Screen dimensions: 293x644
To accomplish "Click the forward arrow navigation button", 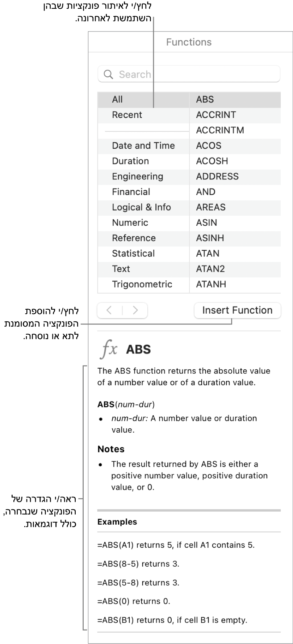I will pyautogui.click(x=135, y=310).
